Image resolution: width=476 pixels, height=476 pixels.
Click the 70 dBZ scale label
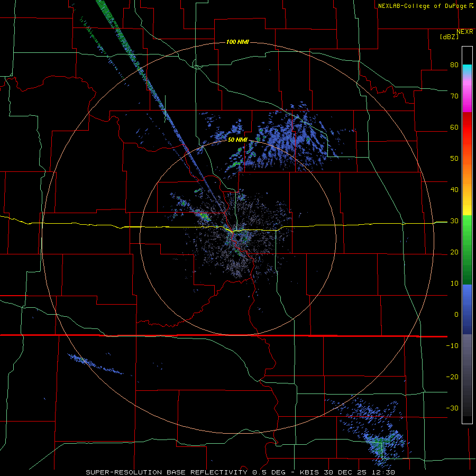click(x=454, y=96)
